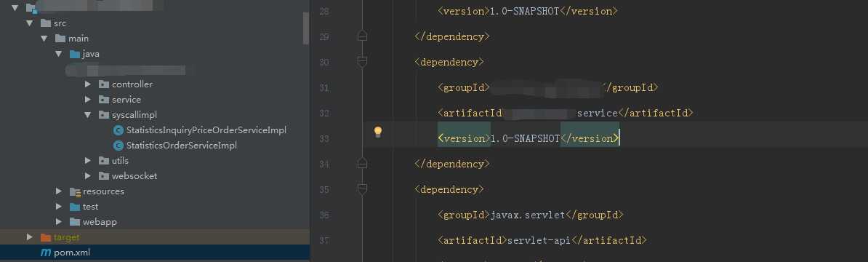The height and width of the screenshot is (262, 868).
Task: Collapse the src folder arrow
Action: 29,23
